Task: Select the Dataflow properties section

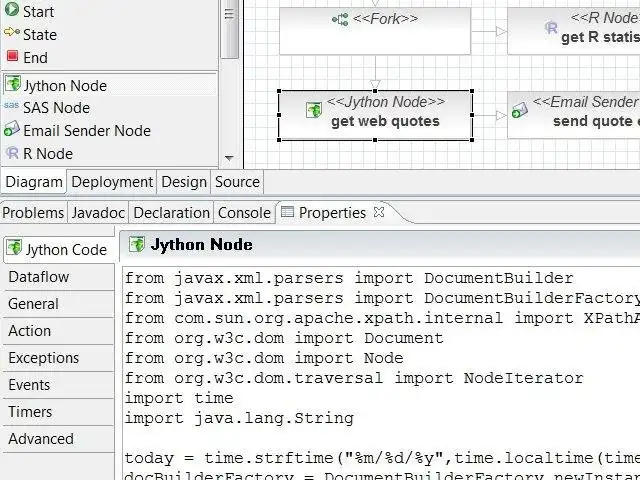Action: (x=58, y=277)
